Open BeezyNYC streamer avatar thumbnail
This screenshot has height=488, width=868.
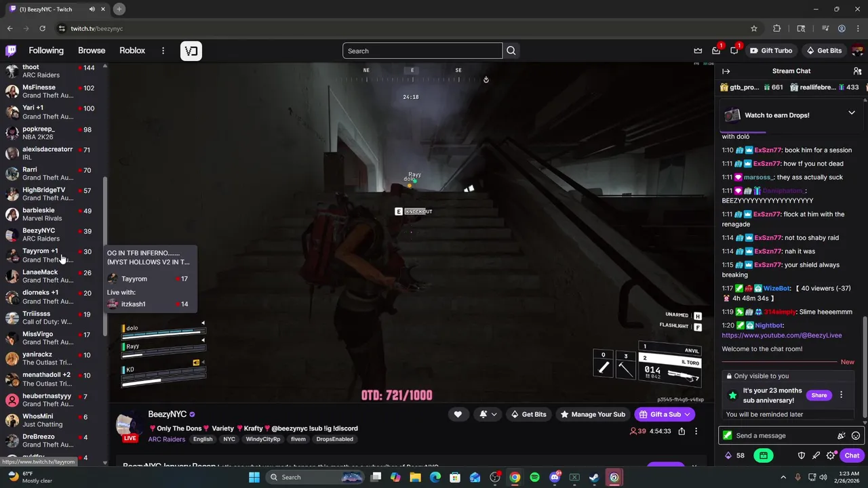pos(130,425)
